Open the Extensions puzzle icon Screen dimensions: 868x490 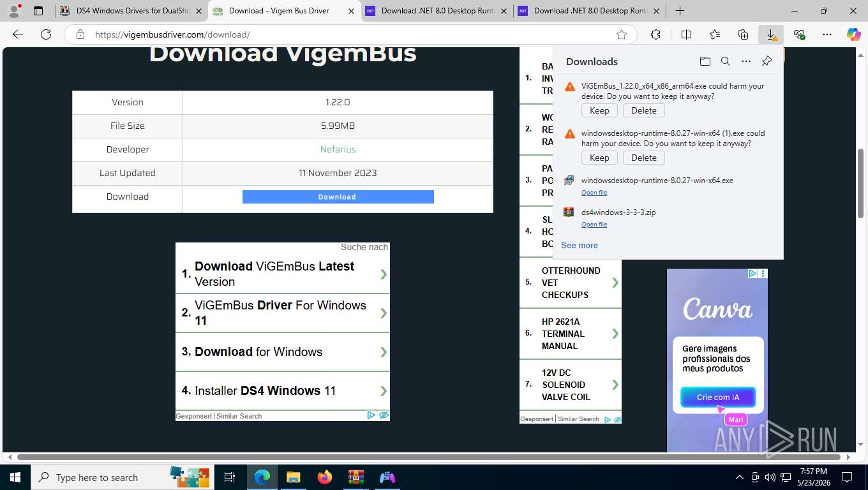(655, 34)
